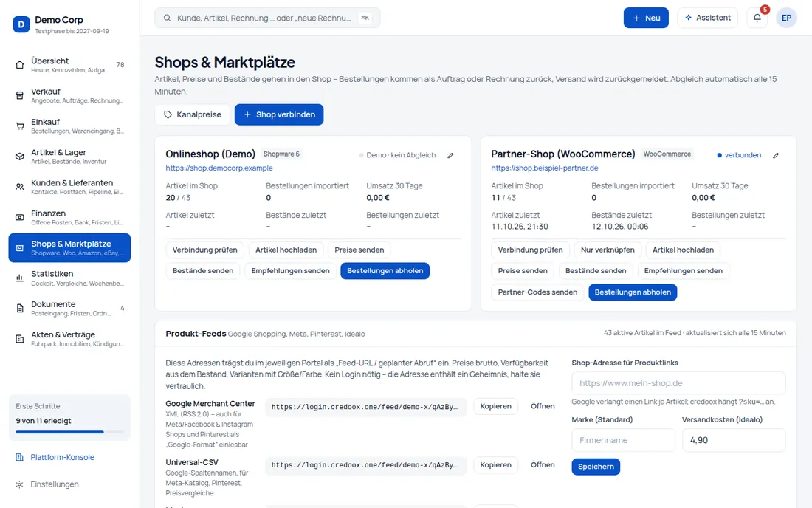Edit Partner-Shop (WooCommerce) via pencil icon
812x508 pixels.
776,155
